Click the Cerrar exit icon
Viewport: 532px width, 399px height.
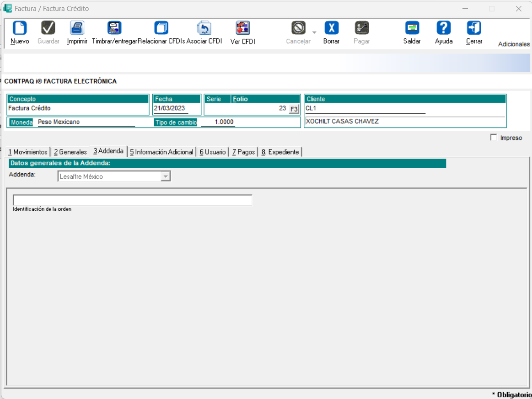click(474, 28)
